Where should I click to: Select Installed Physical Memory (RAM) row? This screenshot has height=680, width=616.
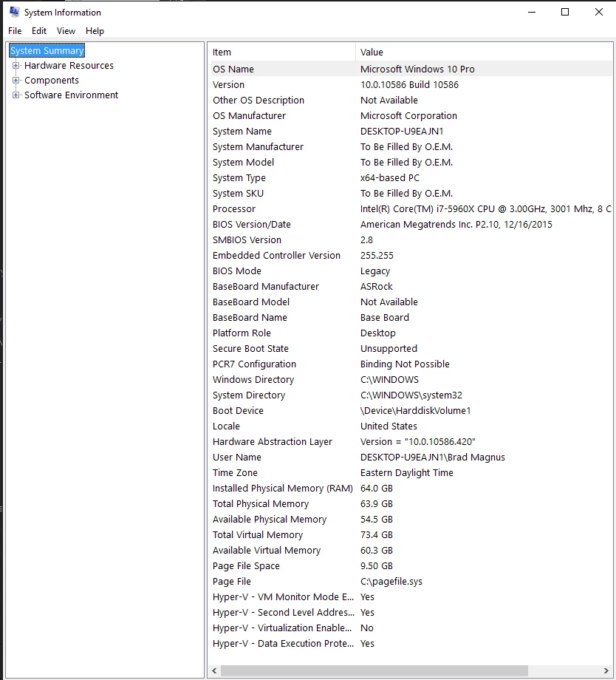410,489
